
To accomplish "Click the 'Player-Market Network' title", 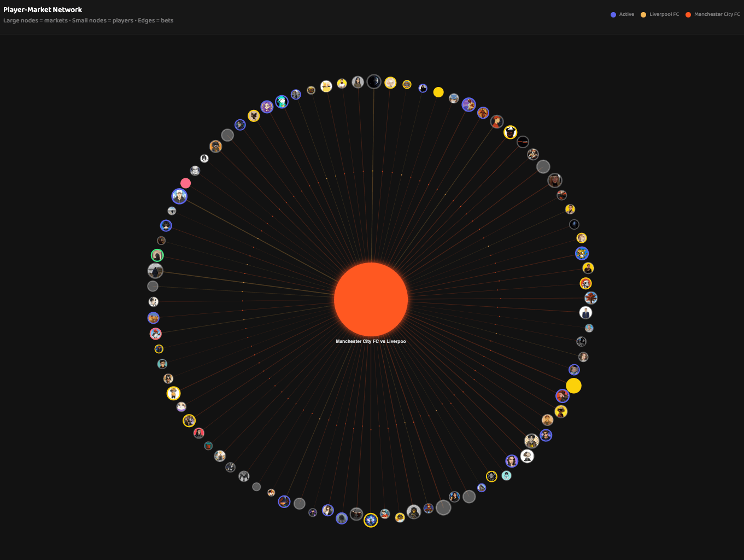I will coord(43,9).
